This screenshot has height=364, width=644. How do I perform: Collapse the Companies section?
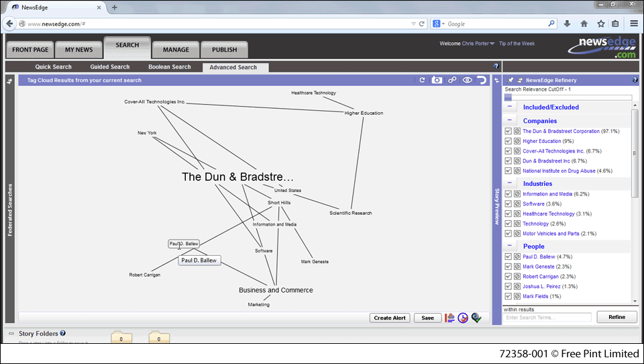[510, 121]
